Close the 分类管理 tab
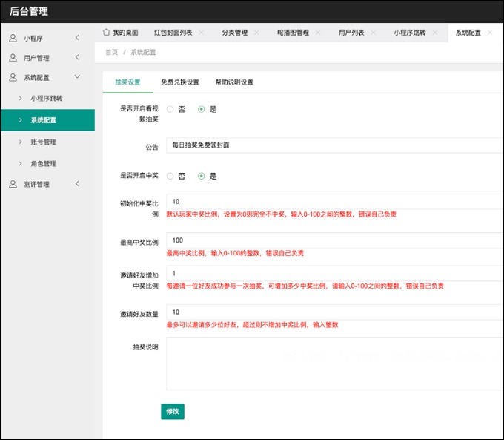 coord(256,33)
